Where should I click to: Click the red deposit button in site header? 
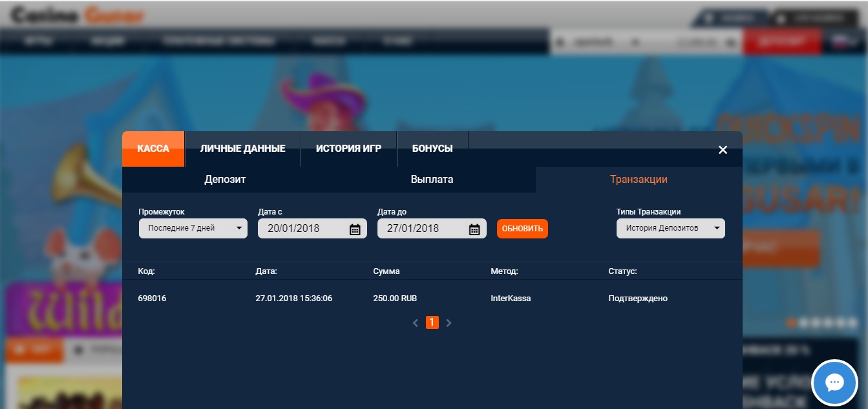pyautogui.click(x=782, y=42)
